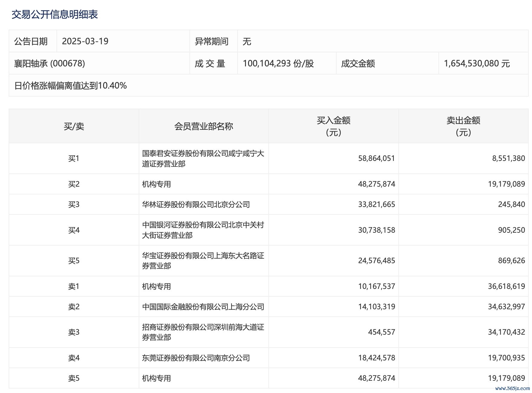Click the www.365jz.com watermark link
The width and height of the screenshot is (532, 393).
(x=512, y=389)
